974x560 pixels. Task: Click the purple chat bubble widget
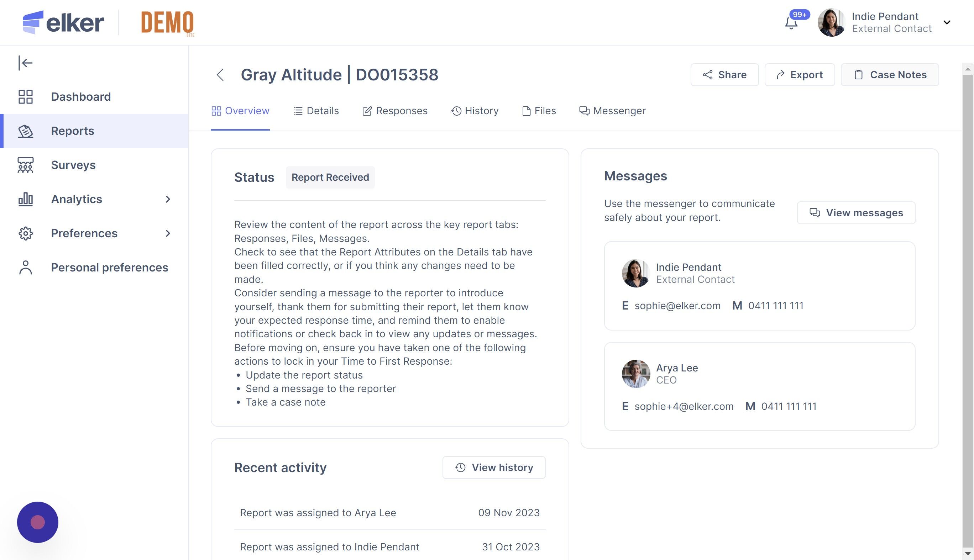[x=37, y=522]
